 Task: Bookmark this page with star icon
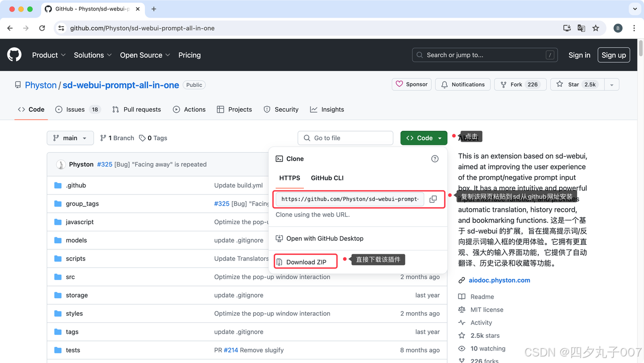pos(596,28)
